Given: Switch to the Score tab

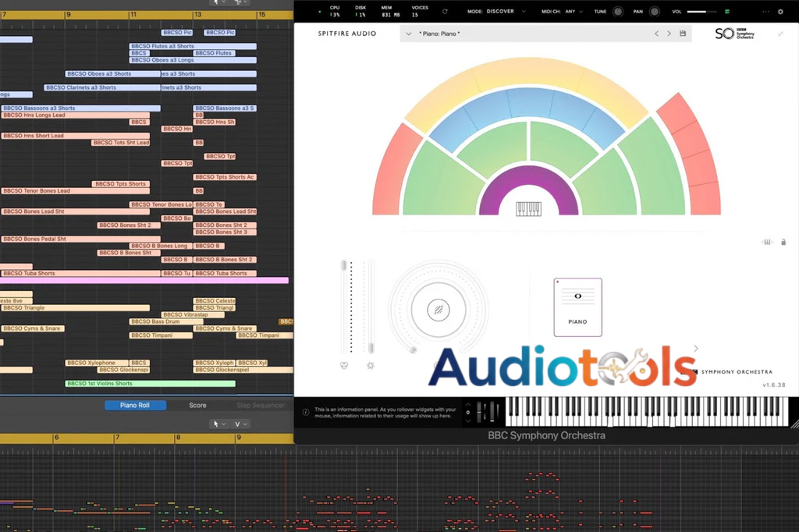Looking at the screenshot, I should (197, 405).
